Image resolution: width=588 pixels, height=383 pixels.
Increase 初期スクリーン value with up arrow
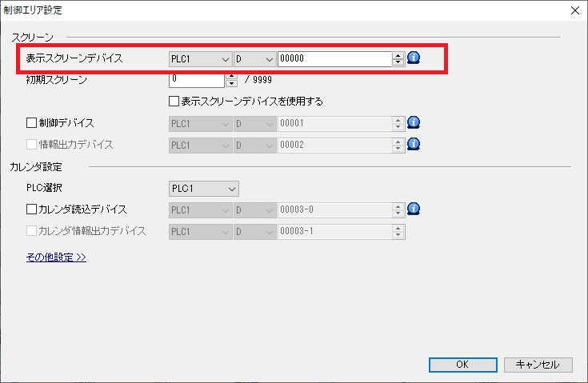click(232, 77)
